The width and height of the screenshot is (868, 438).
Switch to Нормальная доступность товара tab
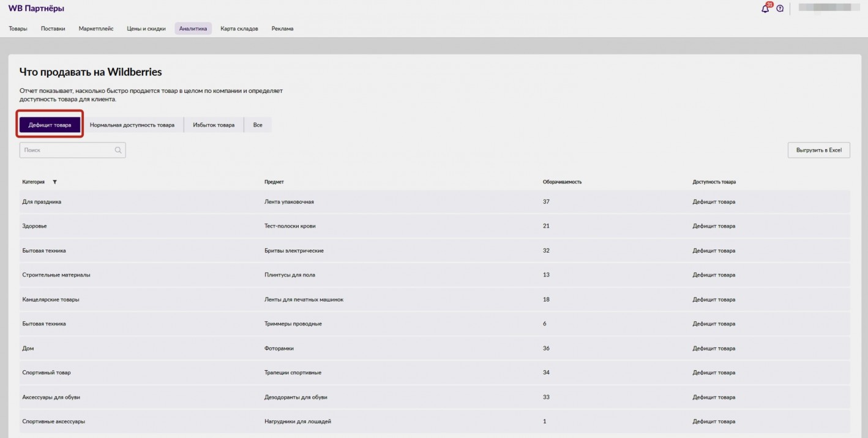click(x=132, y=125)
